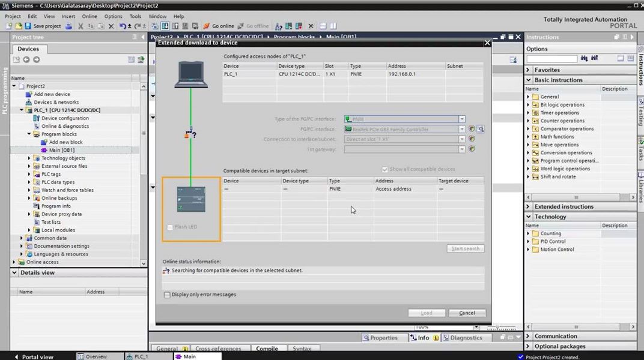Click the help icon beside PG/PC interface

472,129
